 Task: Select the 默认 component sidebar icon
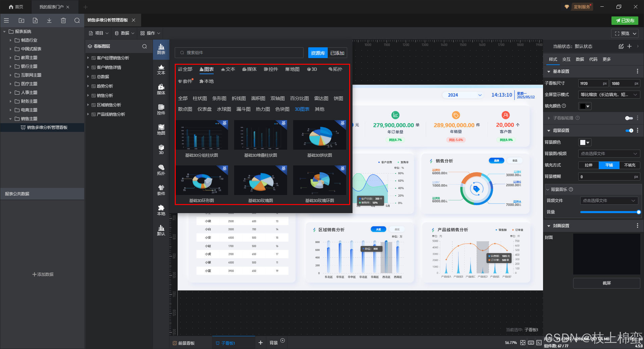click(161, 231)
